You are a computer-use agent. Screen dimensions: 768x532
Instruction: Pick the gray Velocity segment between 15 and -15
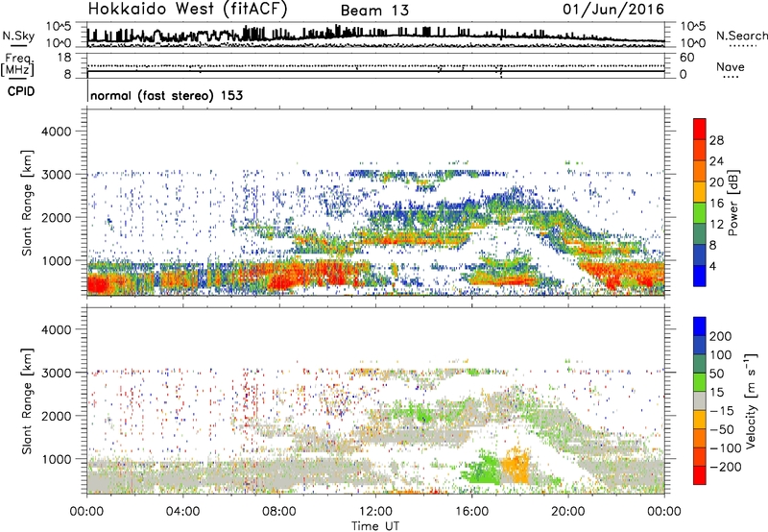tap(700, 401)
